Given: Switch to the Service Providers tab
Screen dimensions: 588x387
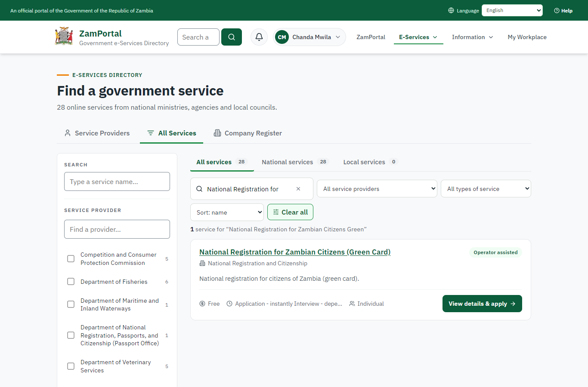Looking at the screenshot, I should pos(97,133).
